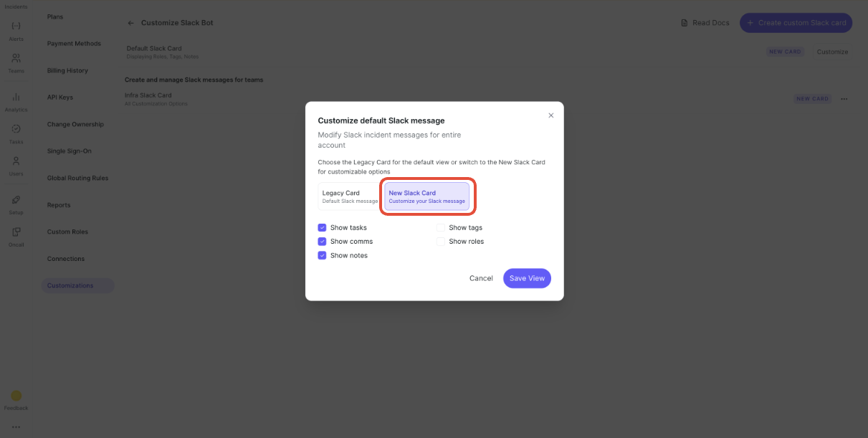Open Custom Roles settings page
Viewport: 868px width, 438px height.
coord(68,232)
